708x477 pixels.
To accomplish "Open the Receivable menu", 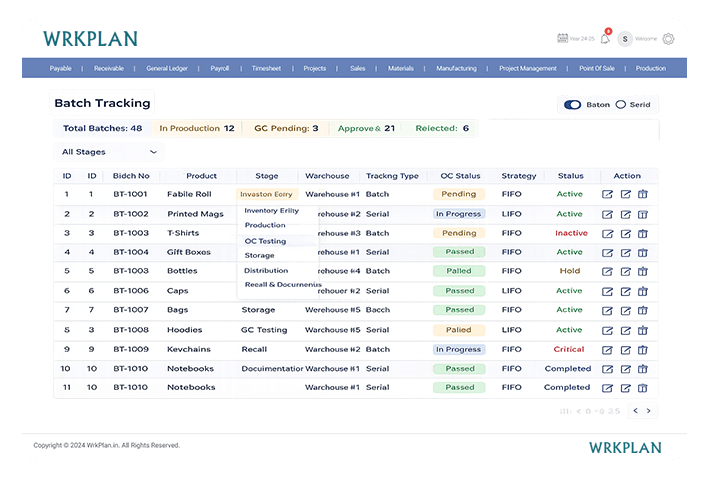I will 109,68.
